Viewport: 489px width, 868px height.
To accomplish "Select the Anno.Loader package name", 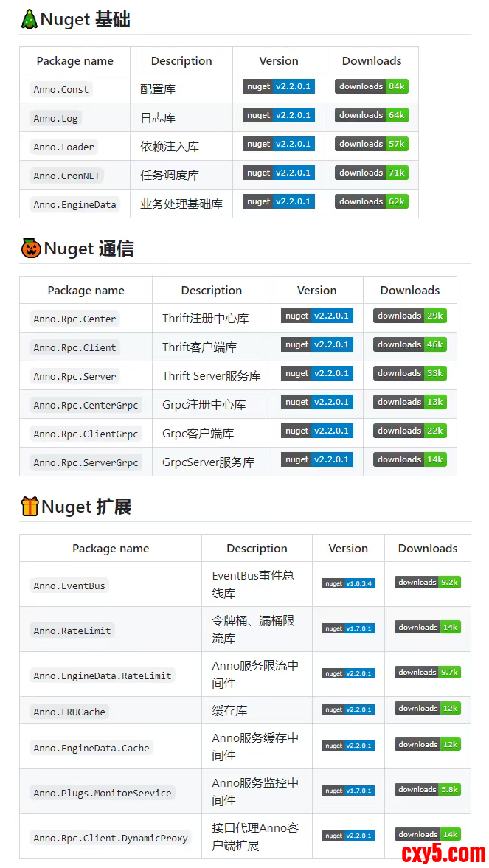I will 64,147.
